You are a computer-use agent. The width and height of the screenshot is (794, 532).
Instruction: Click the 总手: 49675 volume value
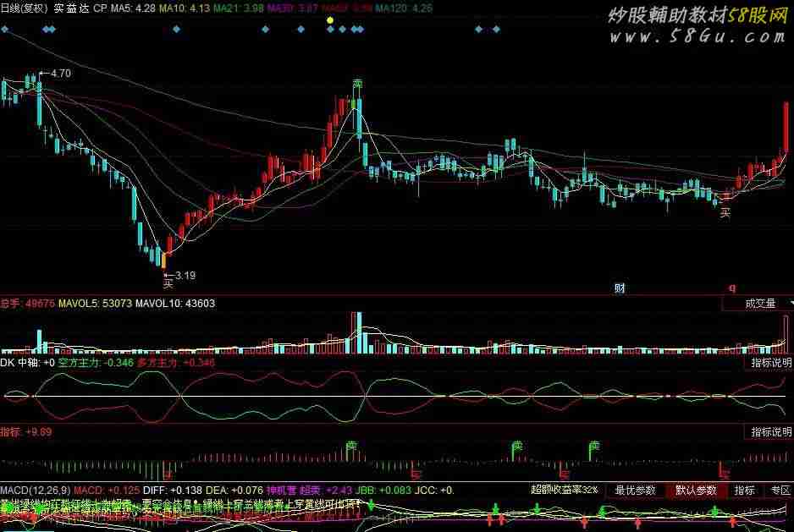point(27,304)
